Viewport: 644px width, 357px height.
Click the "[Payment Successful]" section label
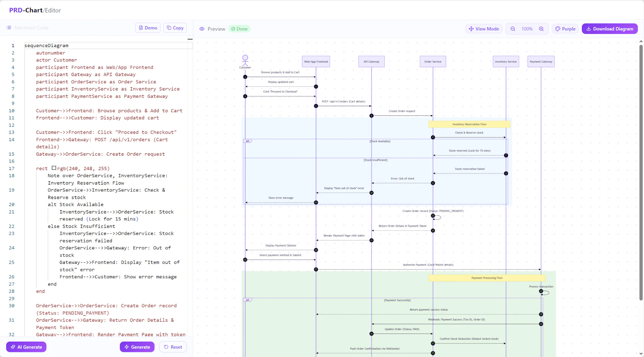397,300
